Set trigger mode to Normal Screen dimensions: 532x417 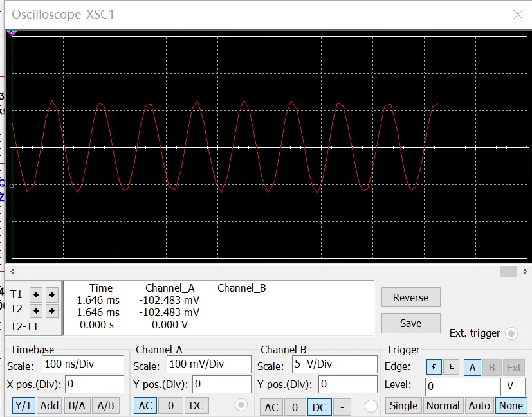443,405
